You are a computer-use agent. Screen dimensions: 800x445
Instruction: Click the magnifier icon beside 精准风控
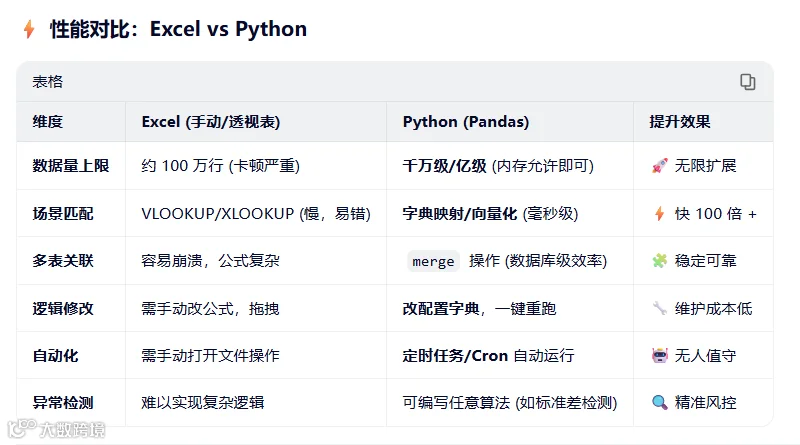659,403
